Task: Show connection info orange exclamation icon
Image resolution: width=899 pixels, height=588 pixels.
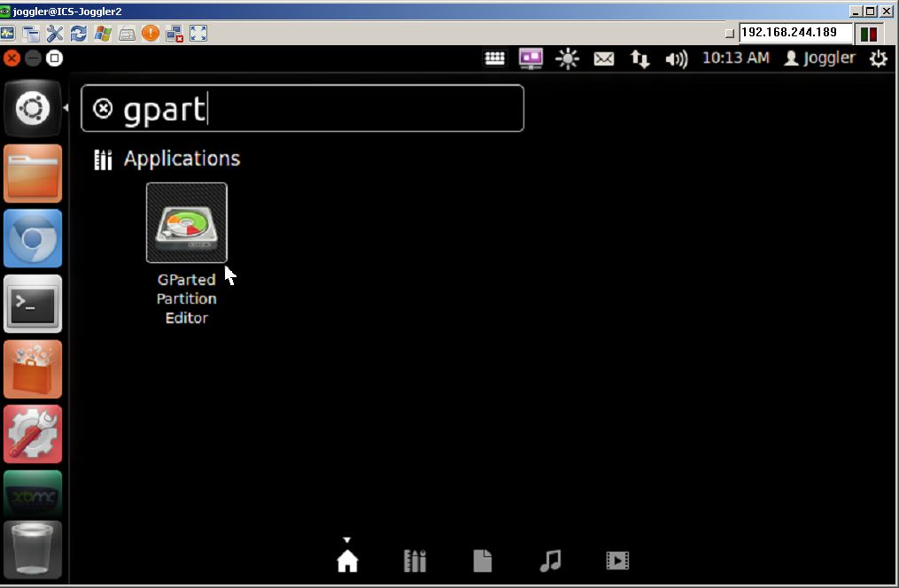Action: (x=151, y=34)
